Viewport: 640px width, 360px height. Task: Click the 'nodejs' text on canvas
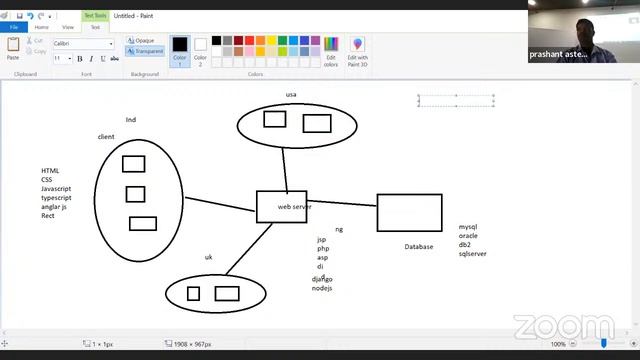coord(322,289)
